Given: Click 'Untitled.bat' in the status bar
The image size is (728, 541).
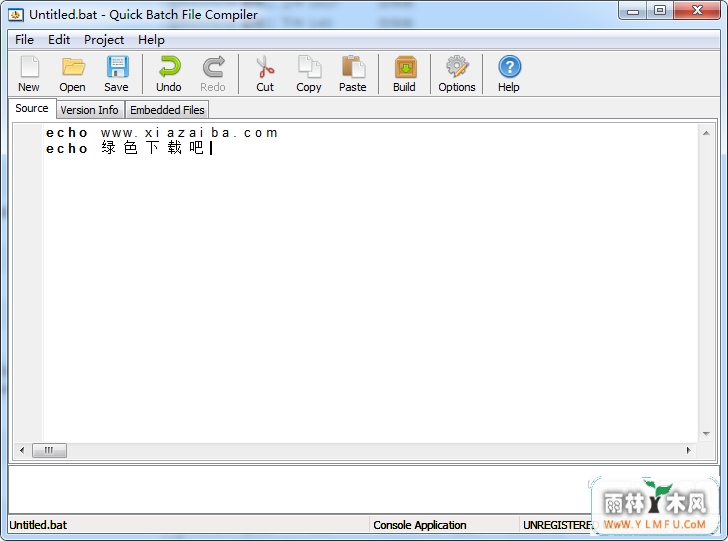Looking at the screenshot, I should pyautogui.click(x=38, y=525).
